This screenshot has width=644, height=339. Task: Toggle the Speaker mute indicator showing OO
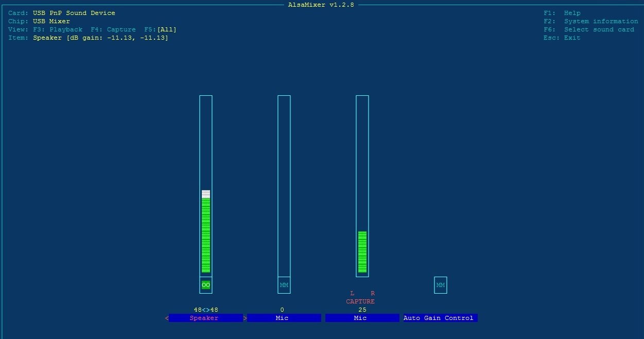(x=206, y=285)
